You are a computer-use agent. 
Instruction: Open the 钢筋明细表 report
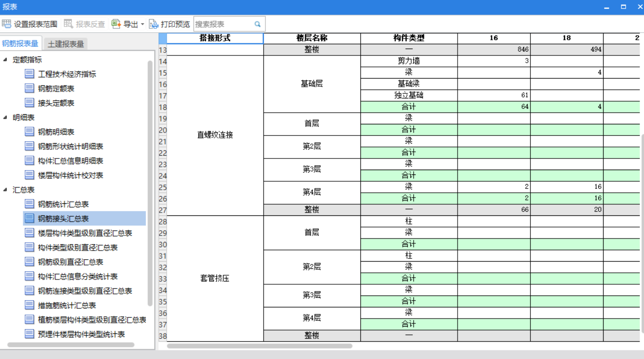pyautogui.click(x=56, y=132)
